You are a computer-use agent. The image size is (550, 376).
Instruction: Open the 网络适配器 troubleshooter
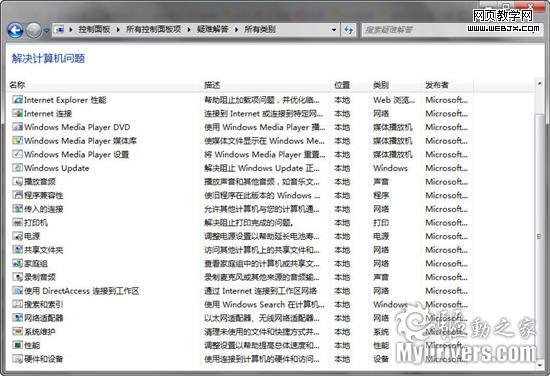tap(43, 318)
